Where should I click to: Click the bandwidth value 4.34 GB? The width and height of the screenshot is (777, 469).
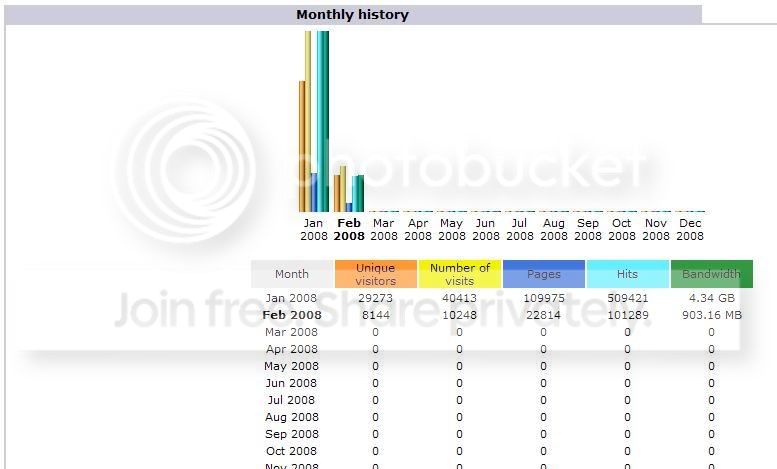712,298
